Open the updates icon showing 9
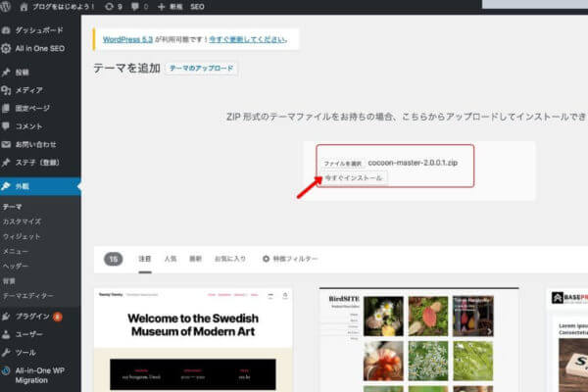 point(109,7)
